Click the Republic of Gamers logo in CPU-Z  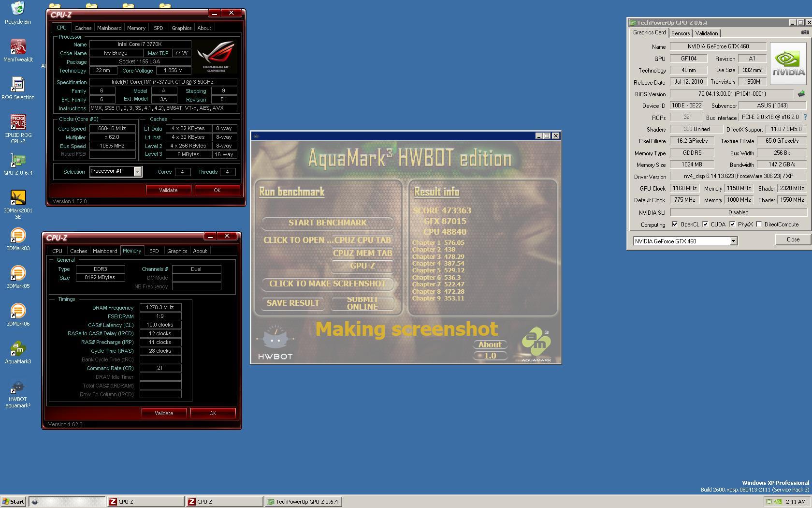[216, 57]
